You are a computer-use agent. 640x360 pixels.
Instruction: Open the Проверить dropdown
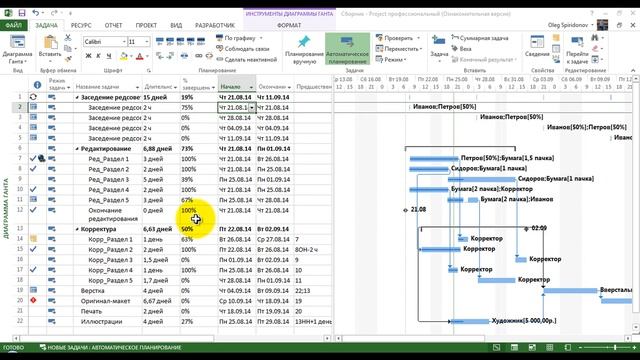(x=398, y=38)
